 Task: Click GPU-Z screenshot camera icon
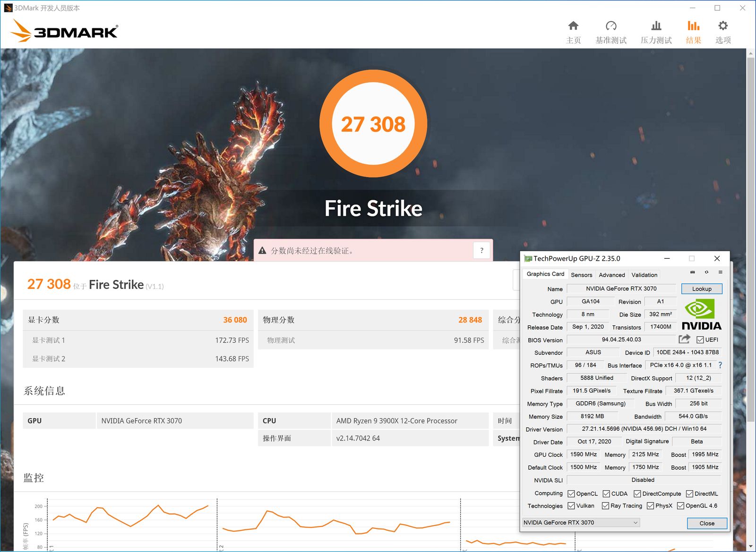693,272
